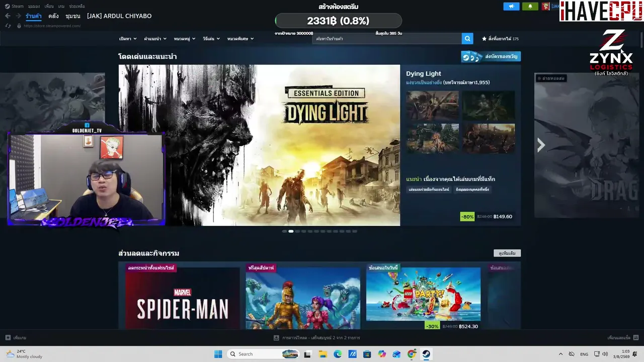This screenshot has width=644, height=362.
Task: Open the blue megaphone announcements button
Action: 511,7
